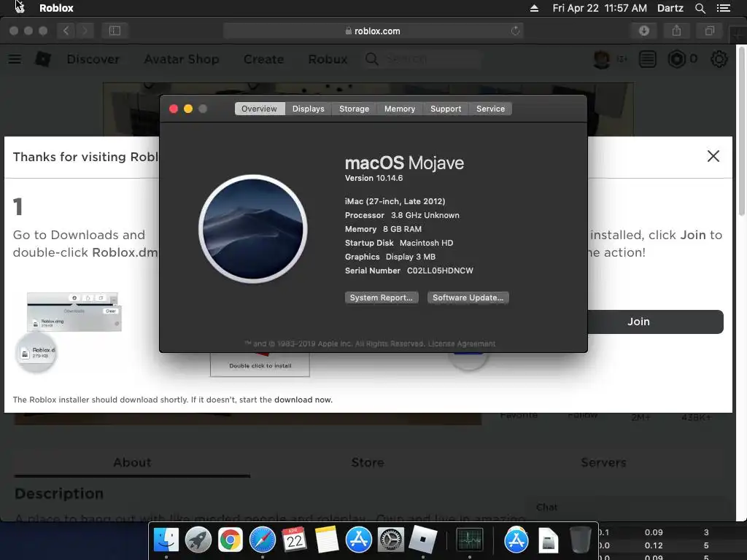
Task: Open Roblox hamburger navigation menu
Action: pos(15,59)
